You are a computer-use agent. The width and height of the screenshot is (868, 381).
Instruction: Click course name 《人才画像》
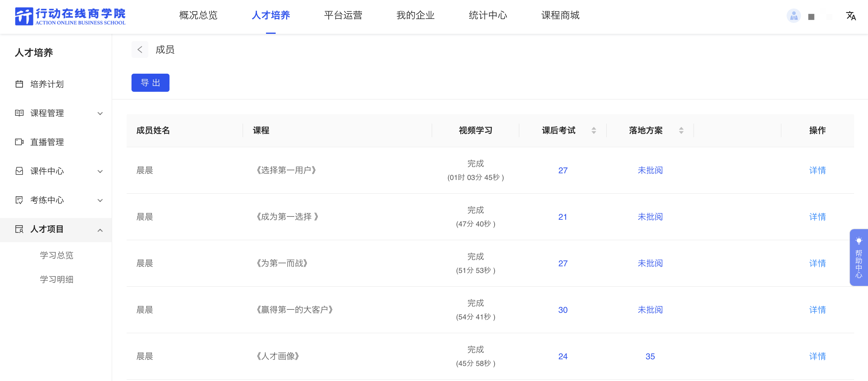coord(277,356)
